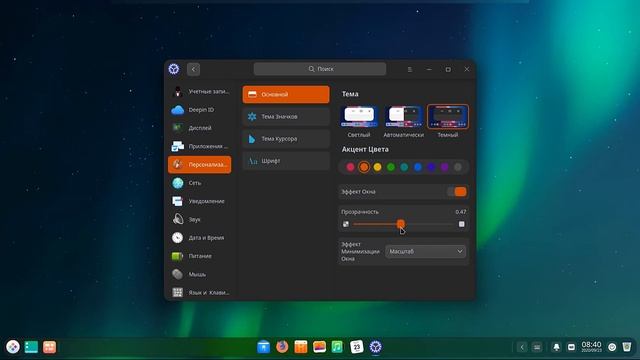Open the Приложения settings section
The image size is (640, 360).
(200, 146)
